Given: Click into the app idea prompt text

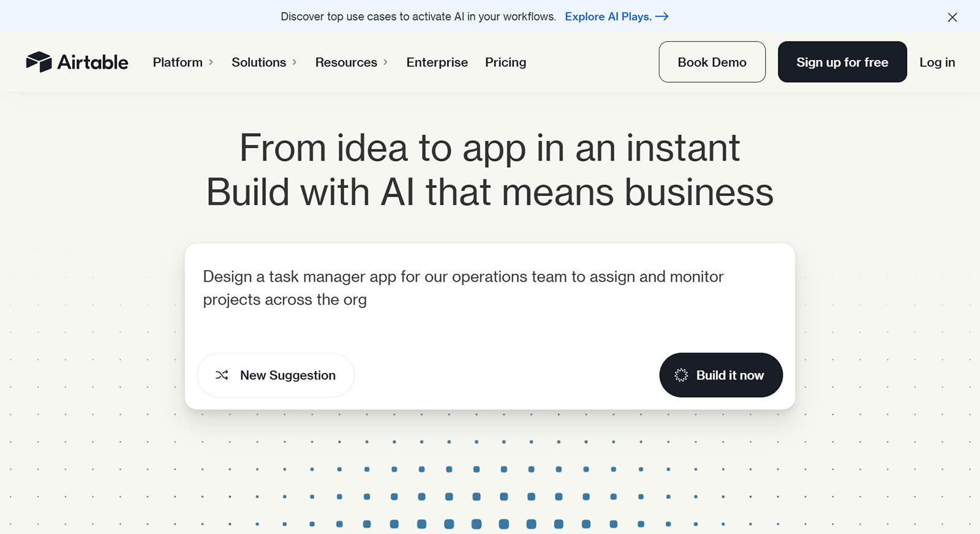Looking at the screenshot, I should click(462, 288).
